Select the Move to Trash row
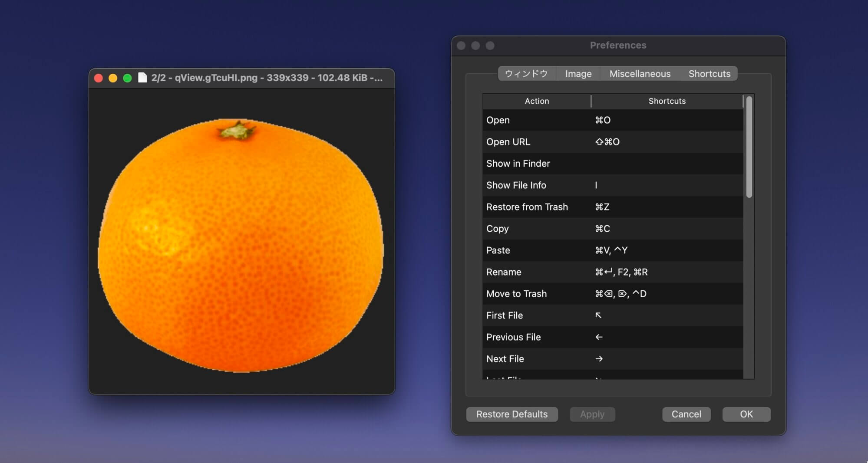Viewport: 868px width, 463px height. click(613, 294)
